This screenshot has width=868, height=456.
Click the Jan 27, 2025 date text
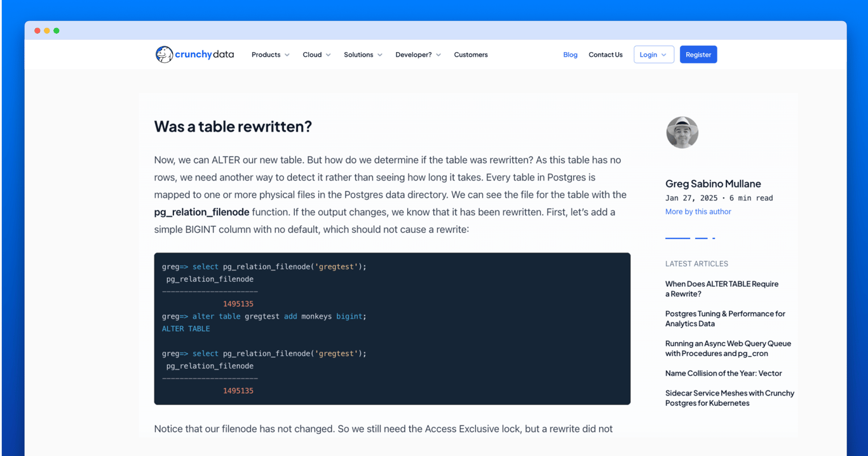point(692,198)
